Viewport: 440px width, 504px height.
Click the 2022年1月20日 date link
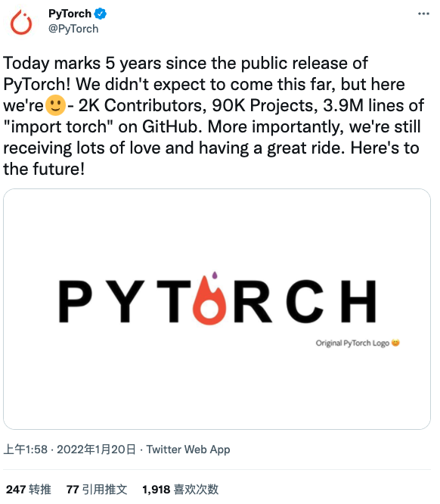tap(96, 449)
